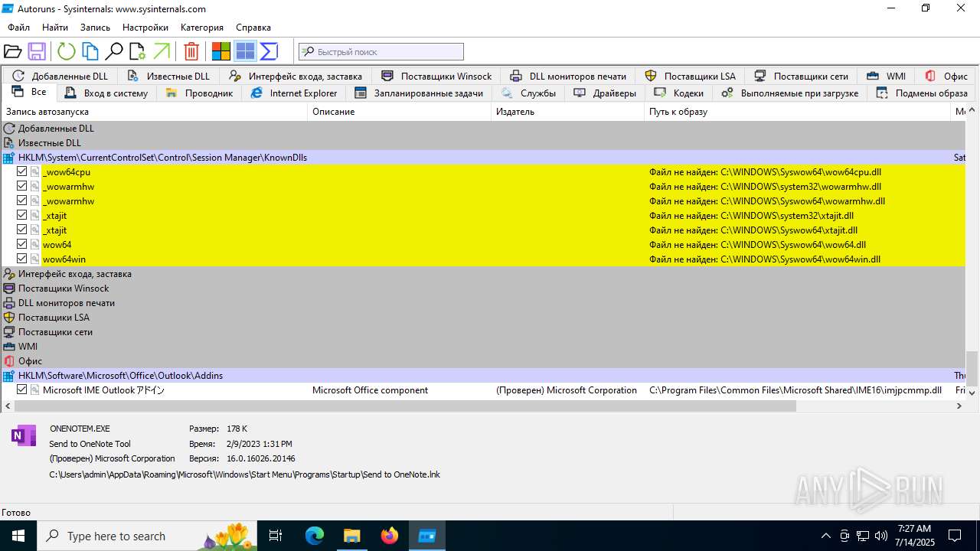Image resolution: width=980 pixels, height=551 pixels.
Task: Switch to Поставщики LSA tab
Action: (690, 76)
